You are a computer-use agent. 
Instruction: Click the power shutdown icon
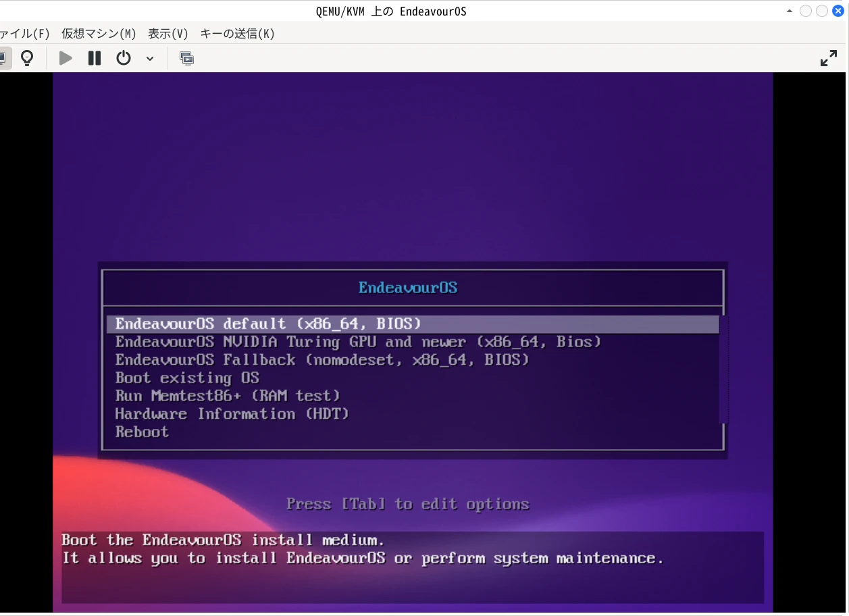tap(123, 58)
